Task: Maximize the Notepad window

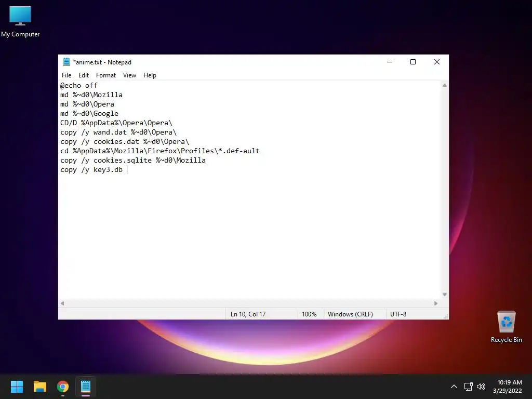Action: click(413, 62)
